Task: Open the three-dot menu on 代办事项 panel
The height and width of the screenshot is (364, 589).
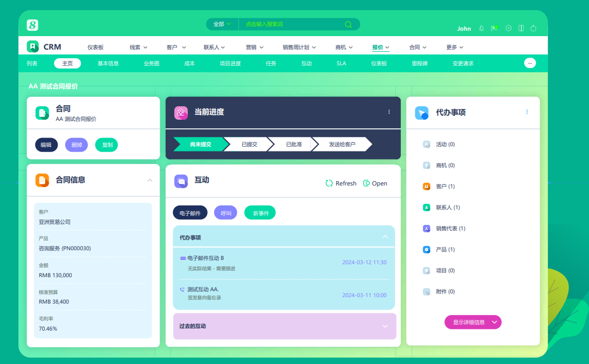Action: [527, 112]
